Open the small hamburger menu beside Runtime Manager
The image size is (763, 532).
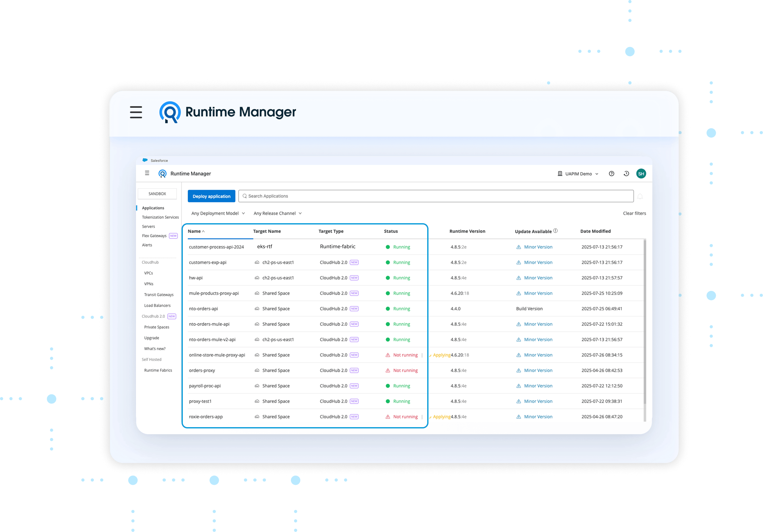(x=147, y=173)
